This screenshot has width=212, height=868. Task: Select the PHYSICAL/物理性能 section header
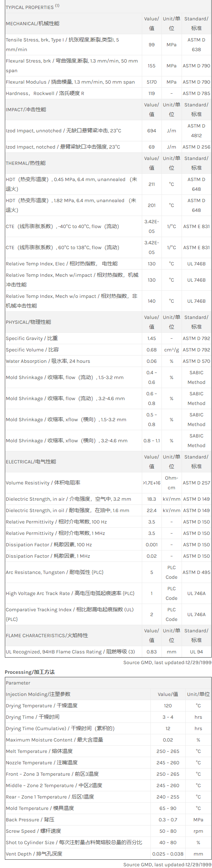point(28,322)
